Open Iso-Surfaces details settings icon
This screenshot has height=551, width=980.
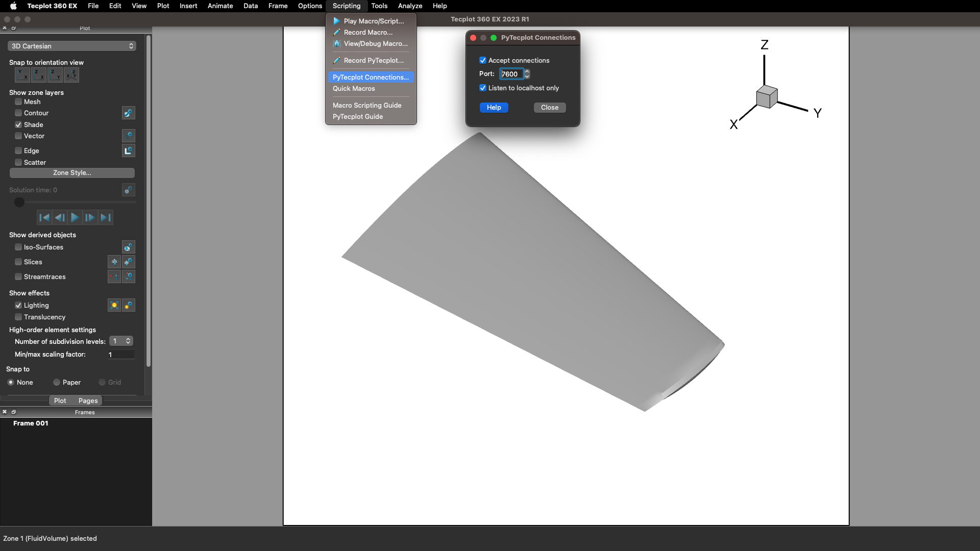129,247
